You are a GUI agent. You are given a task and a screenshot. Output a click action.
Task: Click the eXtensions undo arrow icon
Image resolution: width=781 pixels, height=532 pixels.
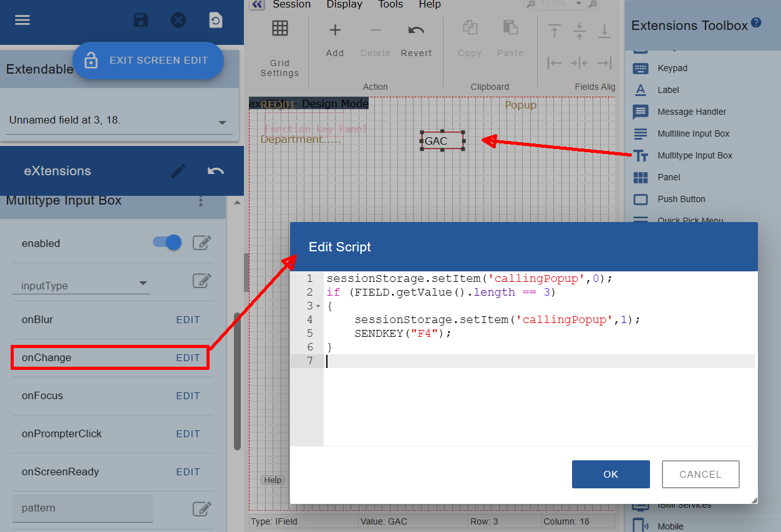click(216, 171)
